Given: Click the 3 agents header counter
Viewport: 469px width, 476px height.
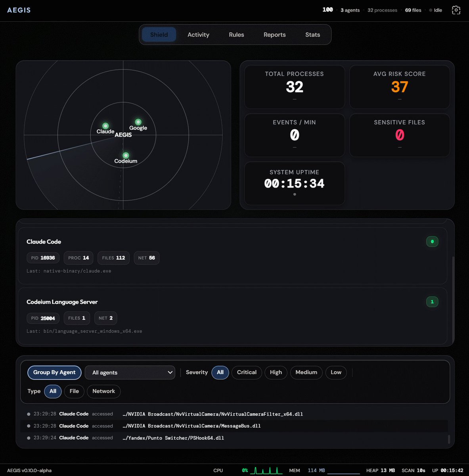Looking at the screenshot, I should point(350,10).
